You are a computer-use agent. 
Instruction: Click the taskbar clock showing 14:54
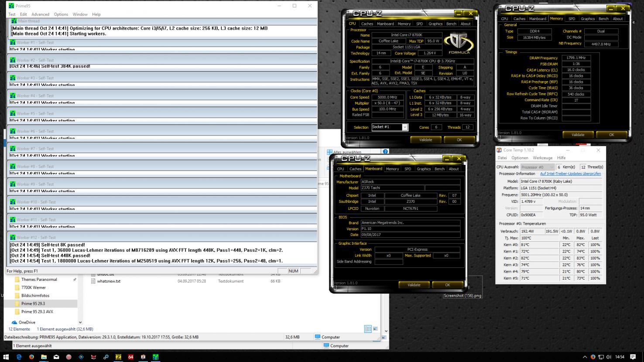(620, 357)
